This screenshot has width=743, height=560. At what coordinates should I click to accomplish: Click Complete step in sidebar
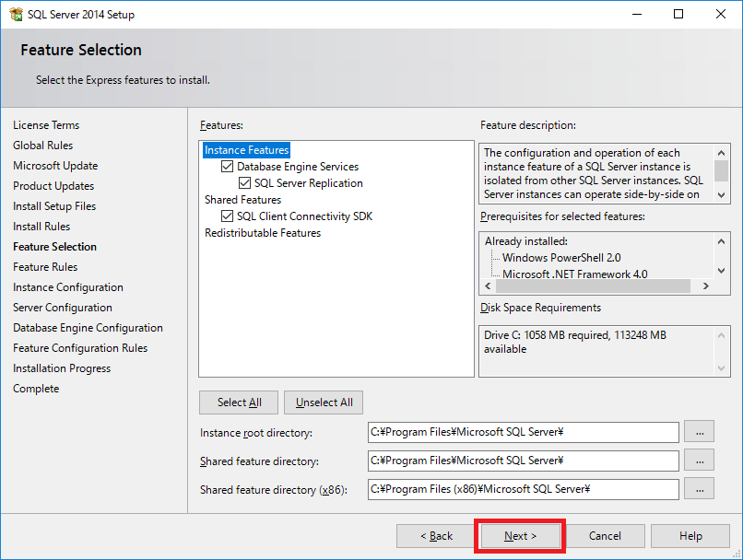click(36, 389)
